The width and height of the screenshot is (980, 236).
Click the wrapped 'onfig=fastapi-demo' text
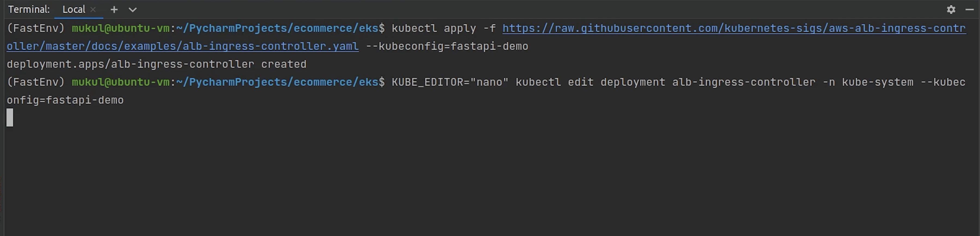point(65,100)
